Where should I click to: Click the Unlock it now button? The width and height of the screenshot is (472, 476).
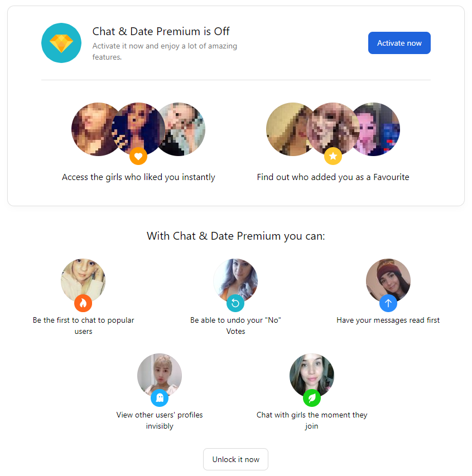235,459
